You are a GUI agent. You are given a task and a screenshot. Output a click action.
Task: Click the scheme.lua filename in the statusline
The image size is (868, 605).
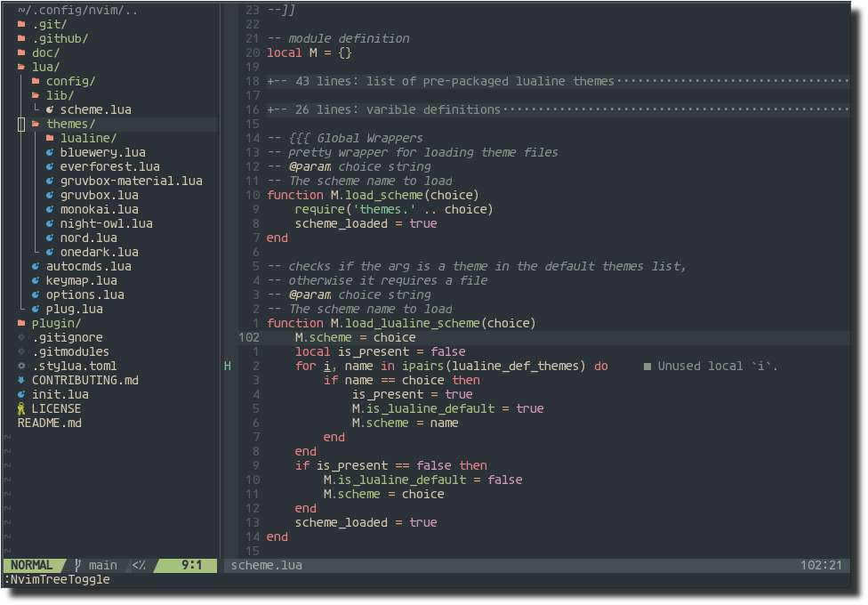[x=266, y=565]
